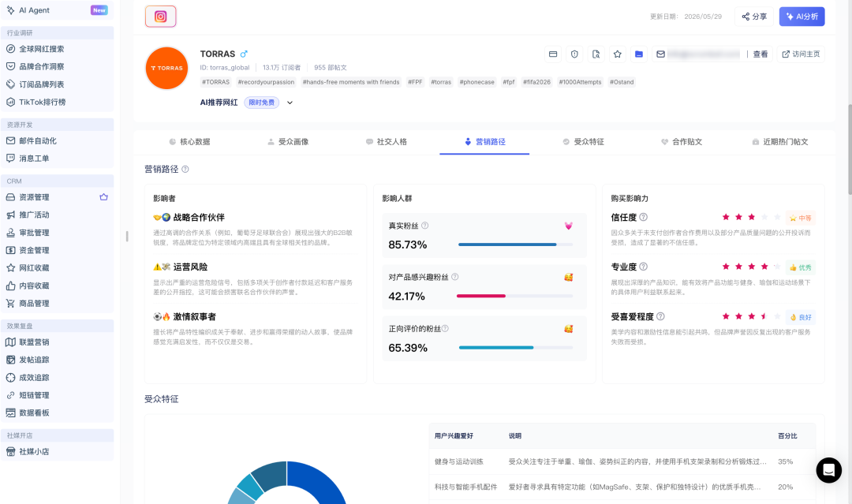Click the shield alert icon in toolbar
The image size is (852, 504).
(574, 54)
